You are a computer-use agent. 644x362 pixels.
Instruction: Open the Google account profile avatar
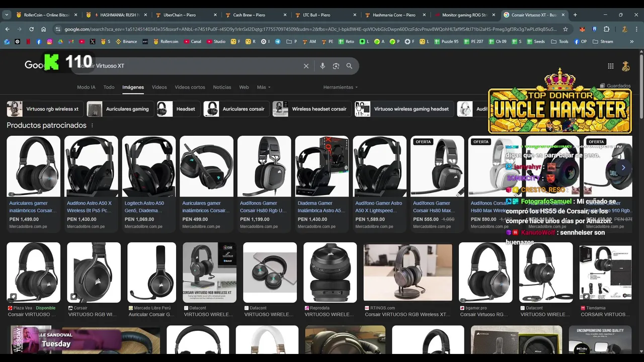(x=626, y=66)
